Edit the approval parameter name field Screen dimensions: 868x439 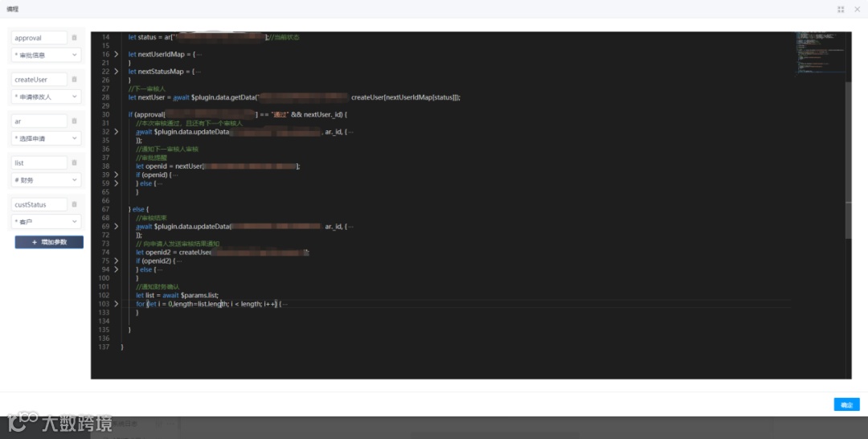39,38
